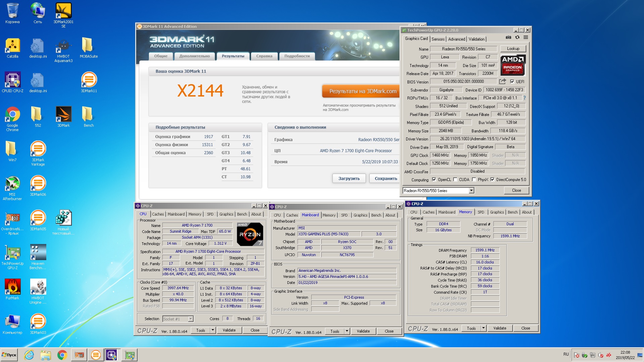Select the HWBOT Aquamark3 desktop icon
Image resolution: width=644 pixels, height=362 pixels.
coord(63,50)
